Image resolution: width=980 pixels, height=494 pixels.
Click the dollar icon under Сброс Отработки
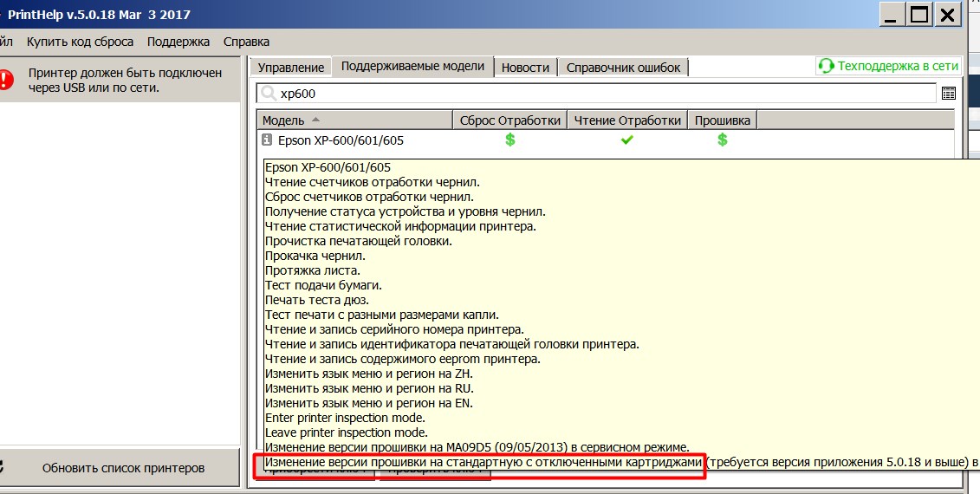(x=510, y=140)
